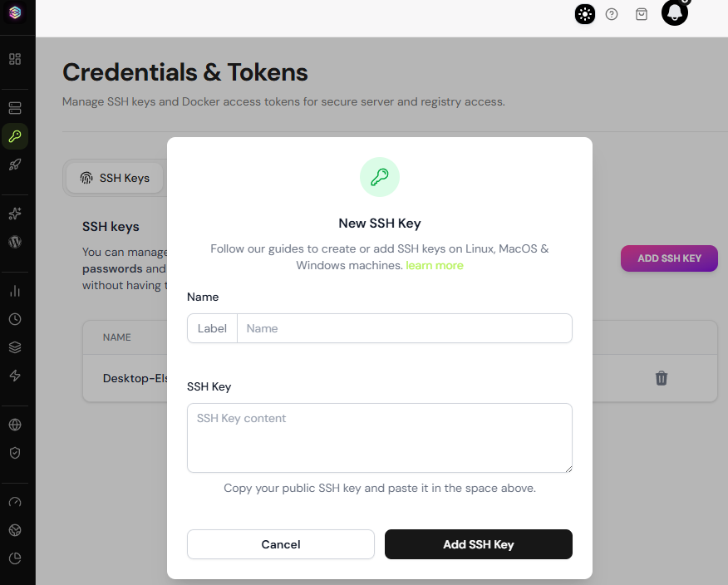
Task: Click the shopping bag icon
Action: click(642, 14)
